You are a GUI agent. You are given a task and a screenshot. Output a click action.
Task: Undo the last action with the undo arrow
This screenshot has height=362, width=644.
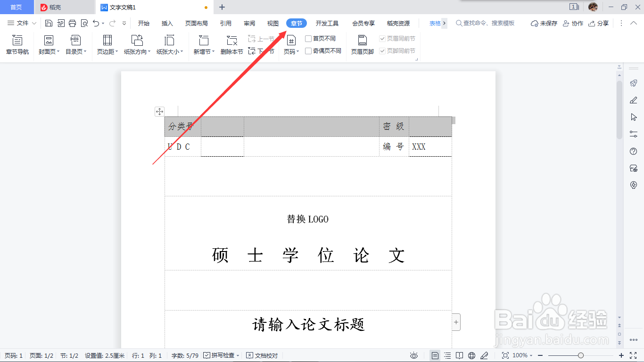pyautogui.click(x=96, y=23)
